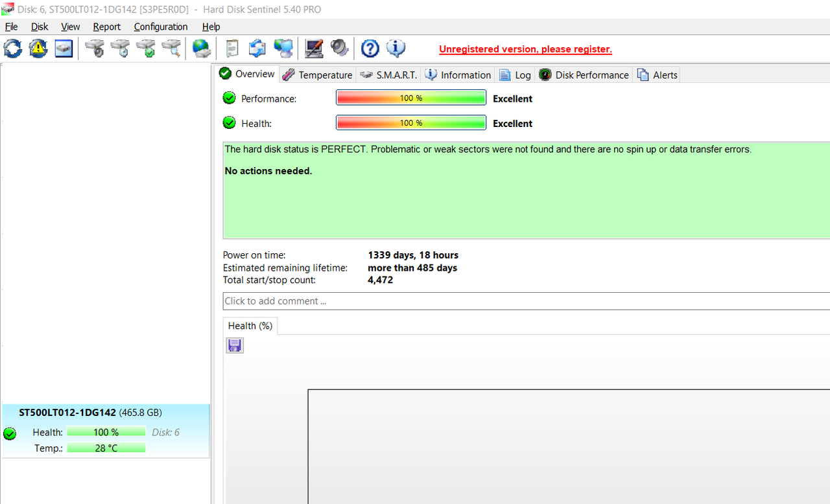Switch to the Alerts tab

(x=657, y=75)
